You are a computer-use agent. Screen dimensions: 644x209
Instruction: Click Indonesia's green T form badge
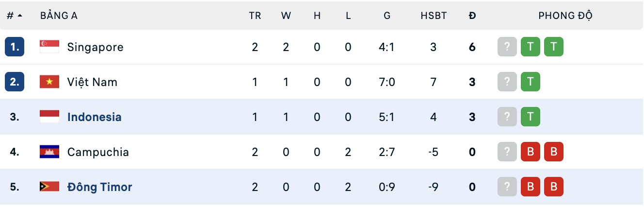pyautogui.click(x=531, y=117)
